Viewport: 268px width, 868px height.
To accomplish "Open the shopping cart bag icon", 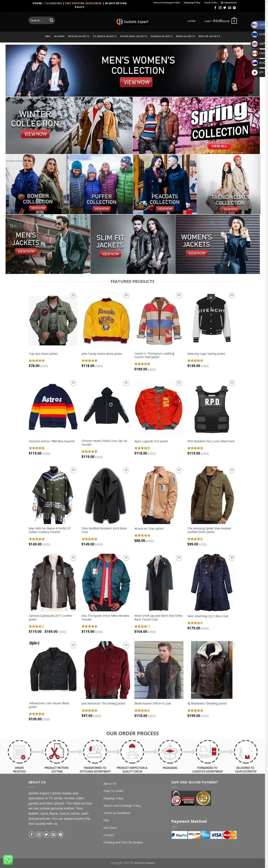I will click(234, 21).
